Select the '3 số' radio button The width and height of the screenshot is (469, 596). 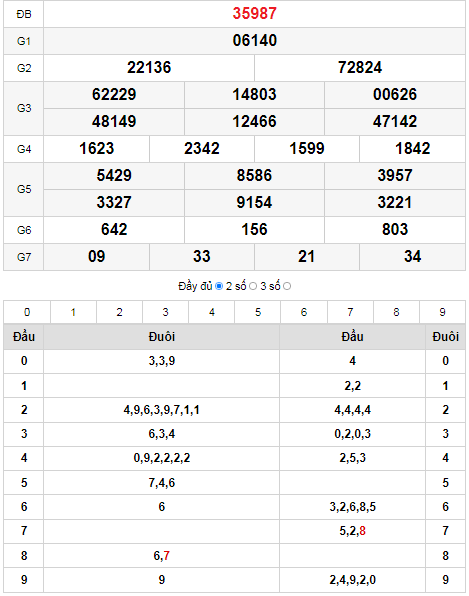(x=287, y=286)
